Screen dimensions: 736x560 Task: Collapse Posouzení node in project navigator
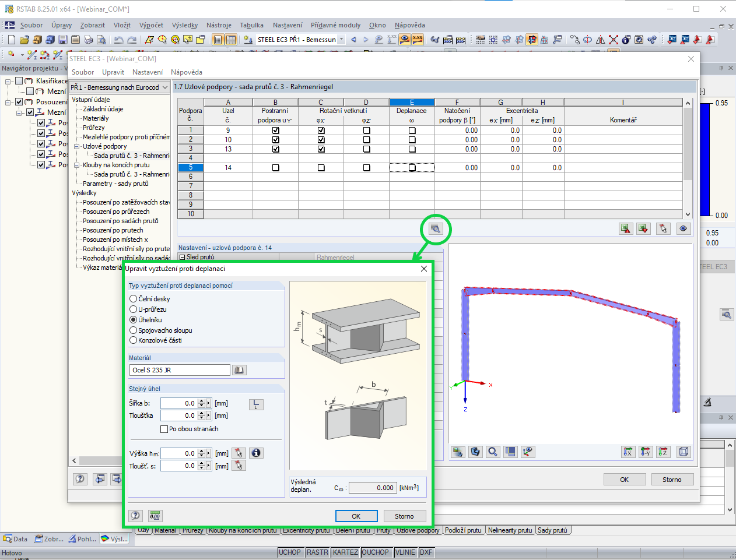coord(9,102)
